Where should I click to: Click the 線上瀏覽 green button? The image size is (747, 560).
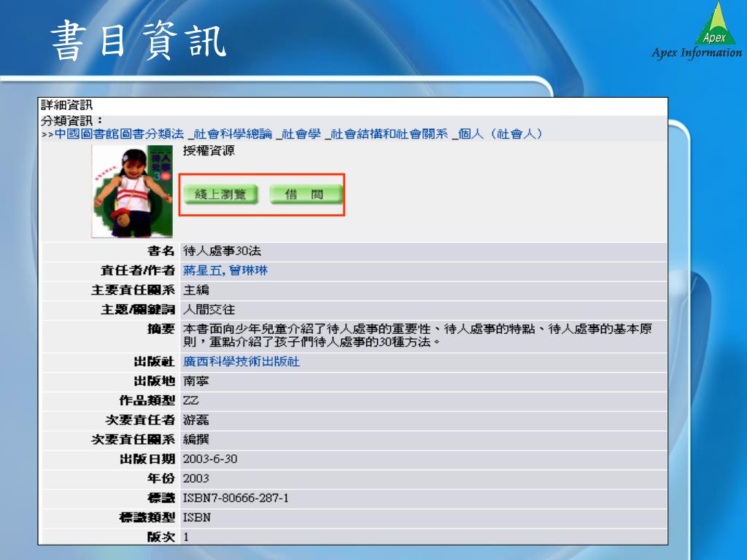click(220, 194)
